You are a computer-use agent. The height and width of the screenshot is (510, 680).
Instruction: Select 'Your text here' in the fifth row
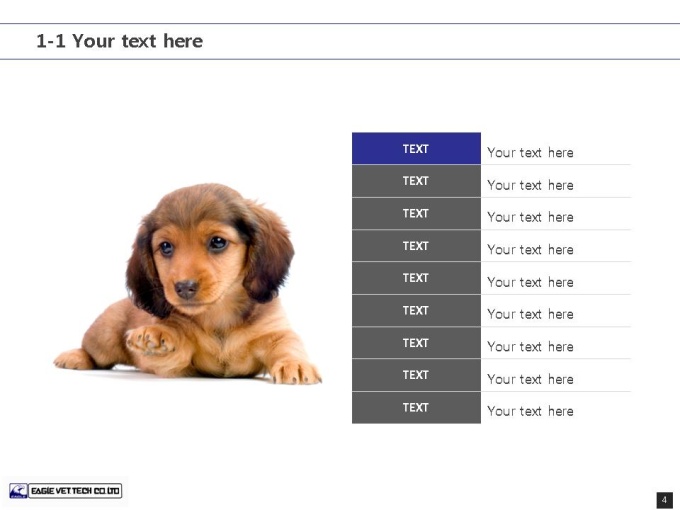530,282
